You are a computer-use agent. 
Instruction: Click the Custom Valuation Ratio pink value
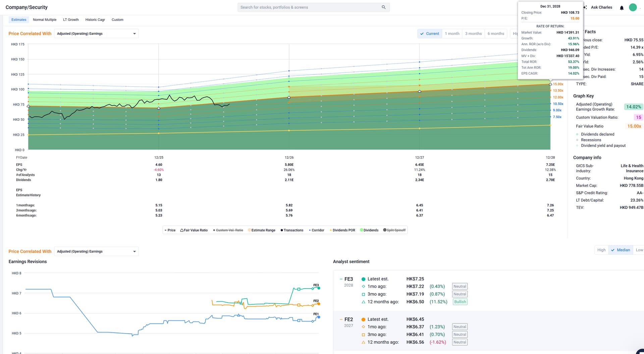click(638, 117)
